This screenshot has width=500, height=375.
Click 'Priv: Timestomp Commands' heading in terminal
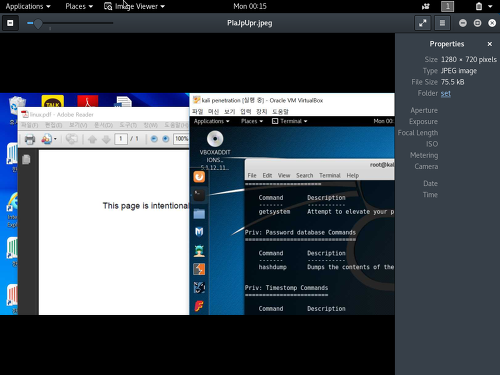coord(286,288)
